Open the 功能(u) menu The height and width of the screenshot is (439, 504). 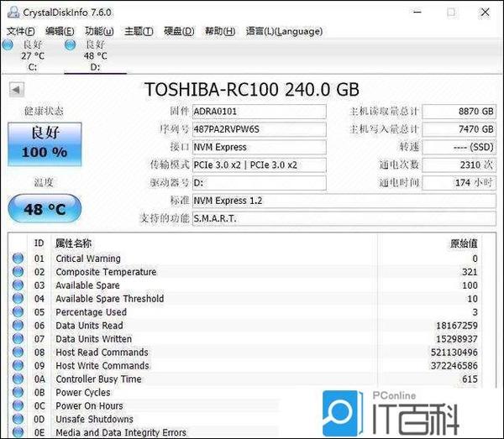(x=99, y=31)
